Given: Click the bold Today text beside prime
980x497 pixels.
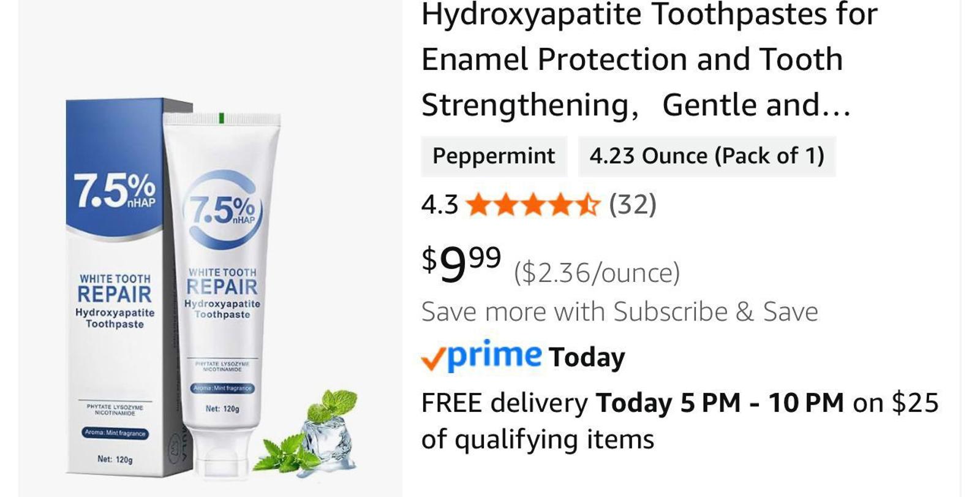Looking at the screenshot, I should click(587, 357).
